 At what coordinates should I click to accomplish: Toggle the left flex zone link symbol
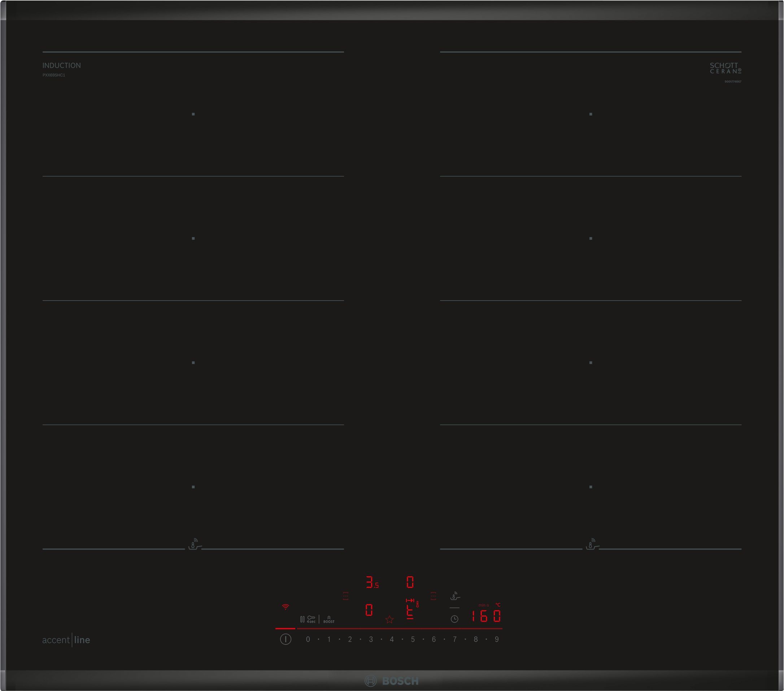click(345, 596)
